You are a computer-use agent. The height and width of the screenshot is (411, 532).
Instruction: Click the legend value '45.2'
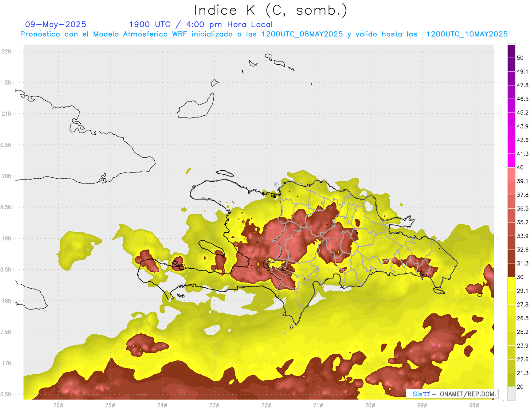tap(522, 113)
